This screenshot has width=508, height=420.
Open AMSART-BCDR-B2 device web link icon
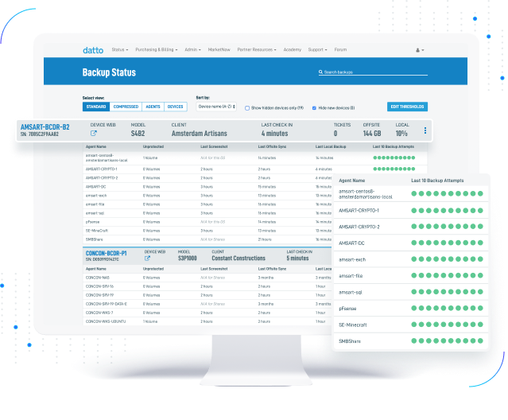click(94, 133)
